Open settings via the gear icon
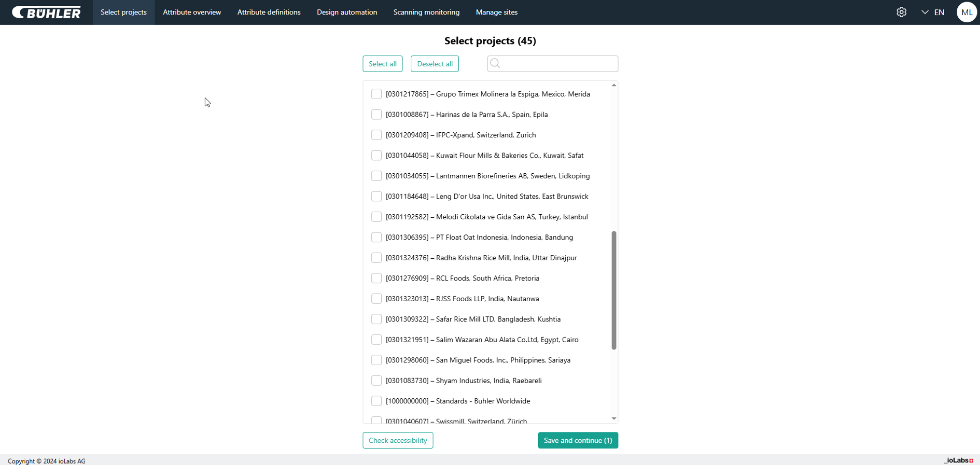Image resolution: width=980 pixels, height=465 pixels. click(901, 12)
